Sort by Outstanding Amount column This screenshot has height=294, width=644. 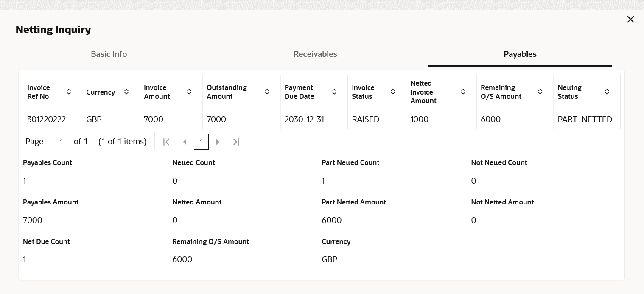point(267,92)
